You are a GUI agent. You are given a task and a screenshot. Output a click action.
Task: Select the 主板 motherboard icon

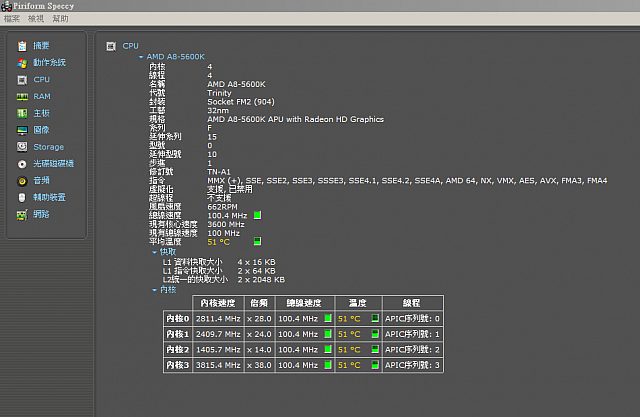[22, 113]
